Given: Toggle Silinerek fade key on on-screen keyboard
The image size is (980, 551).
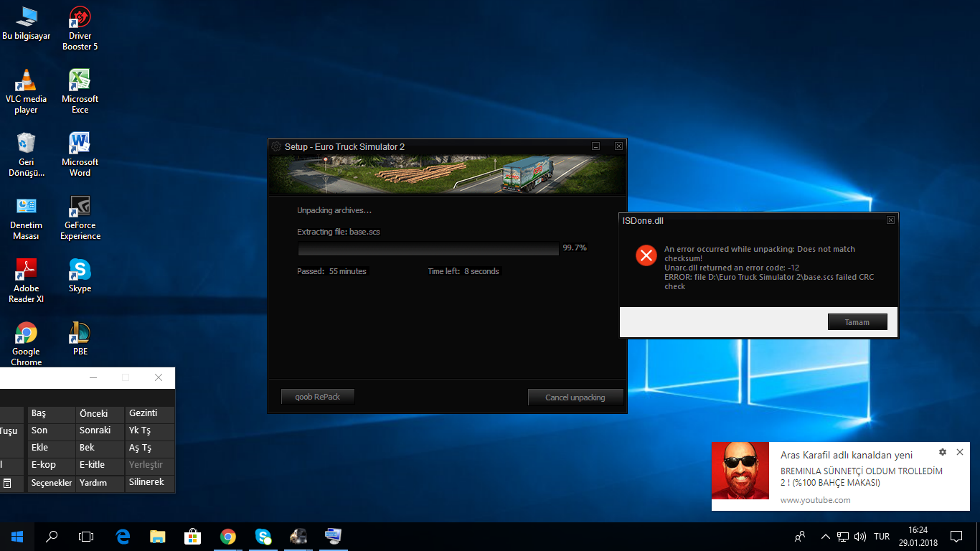Looking at the screenshot, I should point(149,483).
